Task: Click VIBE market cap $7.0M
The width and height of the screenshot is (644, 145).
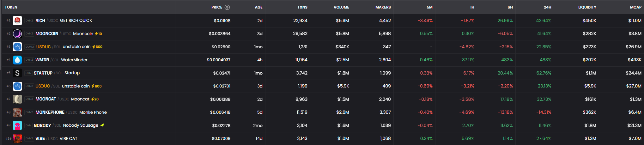Action: (x=635, y=138)
